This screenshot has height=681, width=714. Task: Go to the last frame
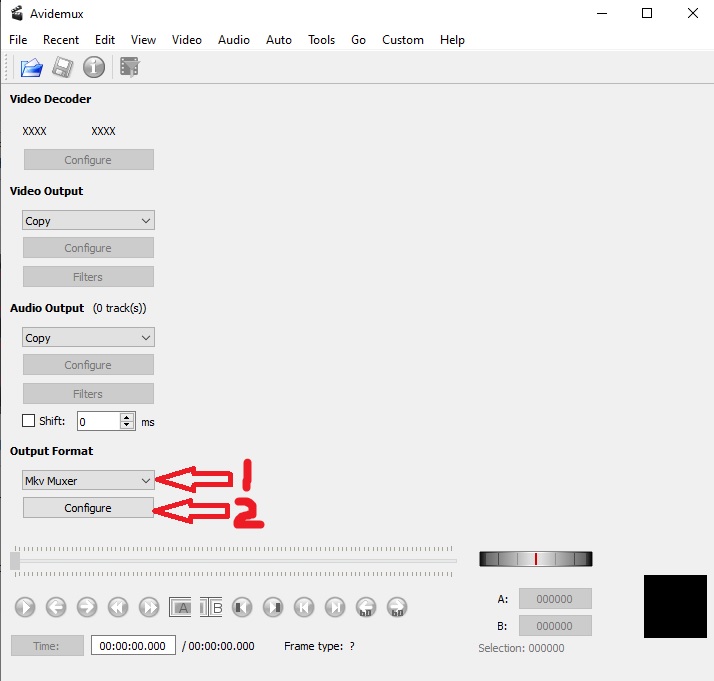click(x=335, y=607)
